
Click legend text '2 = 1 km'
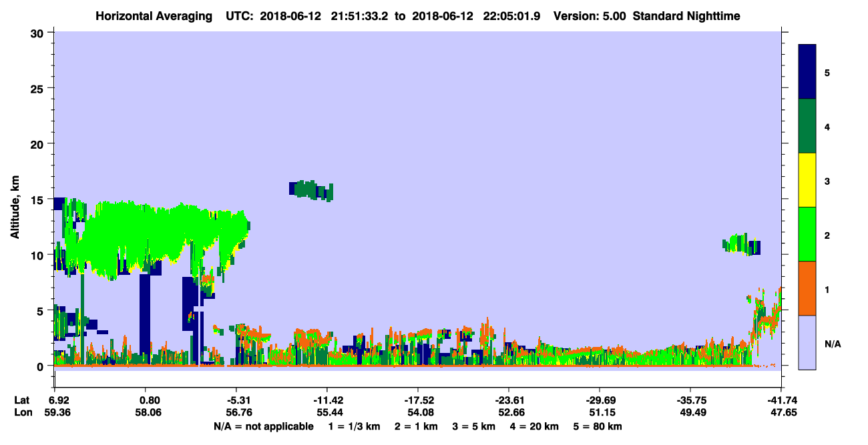click(416, 426)
